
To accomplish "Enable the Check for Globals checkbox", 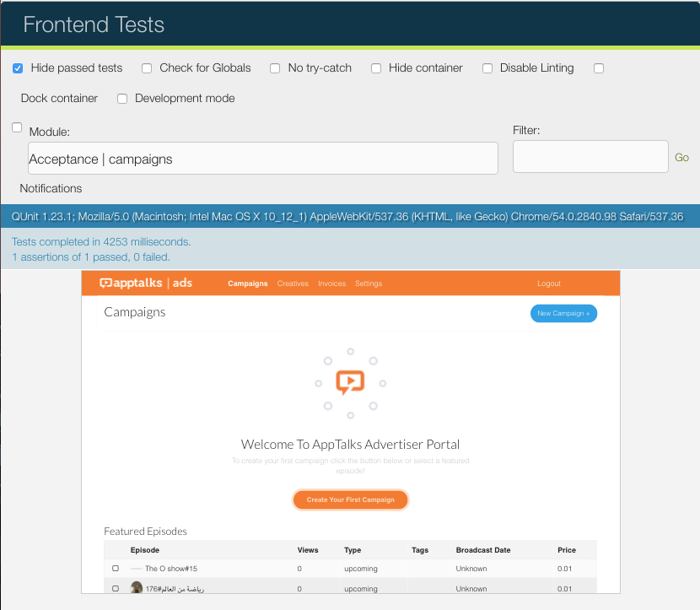I will (147, 68).
